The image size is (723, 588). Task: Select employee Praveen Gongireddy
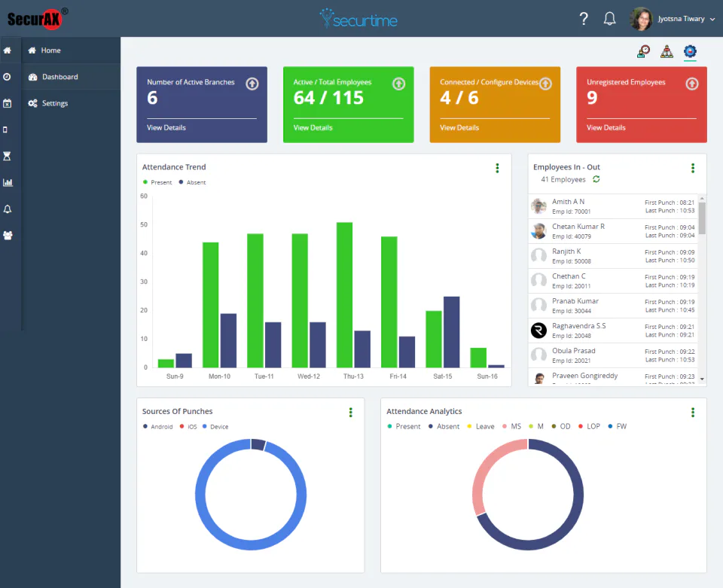click(613, 377)
